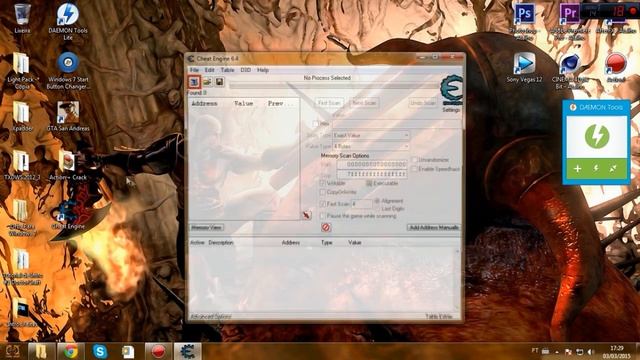Click Advanced Options at the bottom

tap(211, 316)
